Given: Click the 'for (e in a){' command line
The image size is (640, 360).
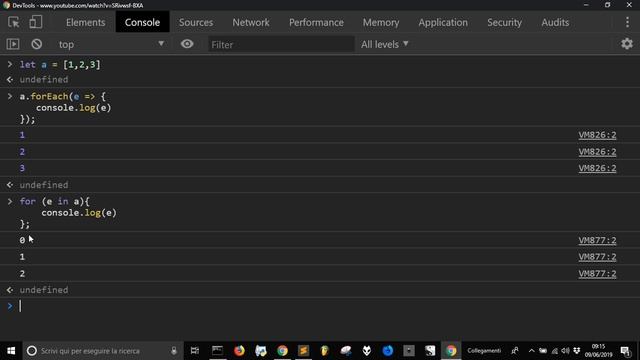Looking at the screenshot, I should pyautogui.click(x=54, y=201).
